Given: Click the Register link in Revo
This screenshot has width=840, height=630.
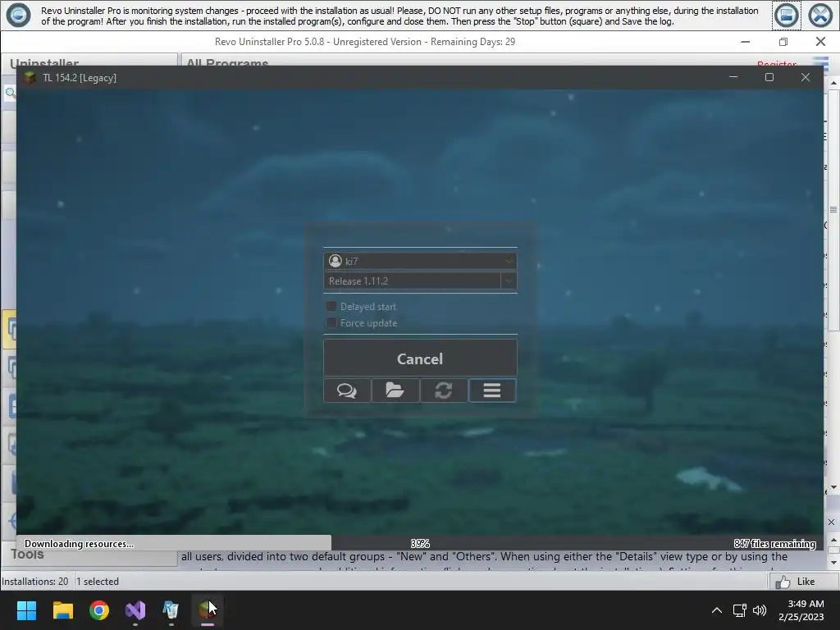Looking at the screenshot, I should coord(776,64).
